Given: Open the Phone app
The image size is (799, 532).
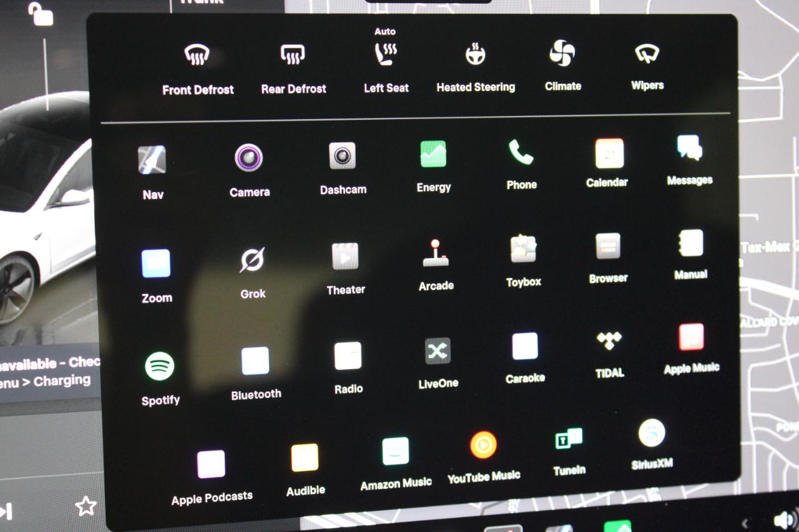Looking at the screenshot, I should pos(521,152).
